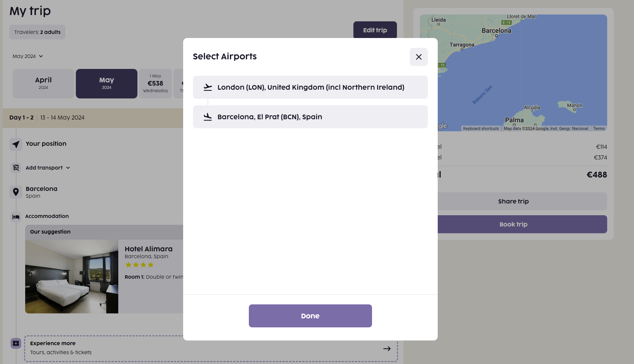Select the April 2024 month tab
Screen dimensions: 634x364
(43, 83)
